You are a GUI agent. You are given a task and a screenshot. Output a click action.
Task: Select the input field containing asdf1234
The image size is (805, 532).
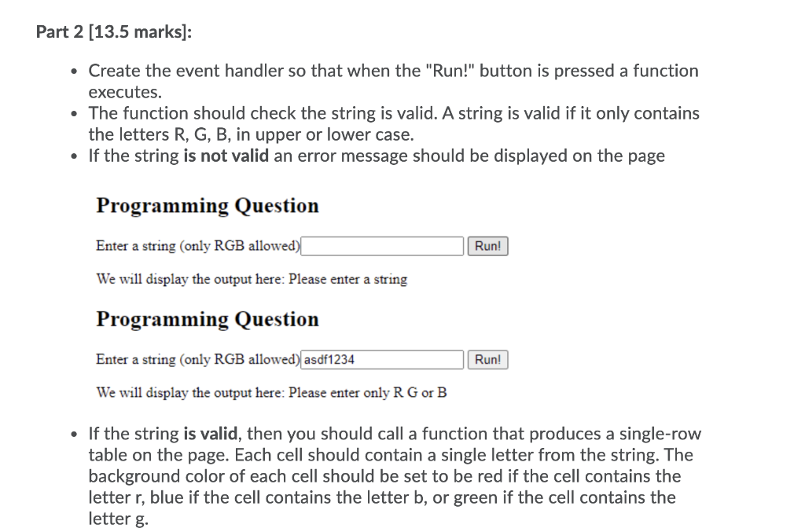[381, 360]
